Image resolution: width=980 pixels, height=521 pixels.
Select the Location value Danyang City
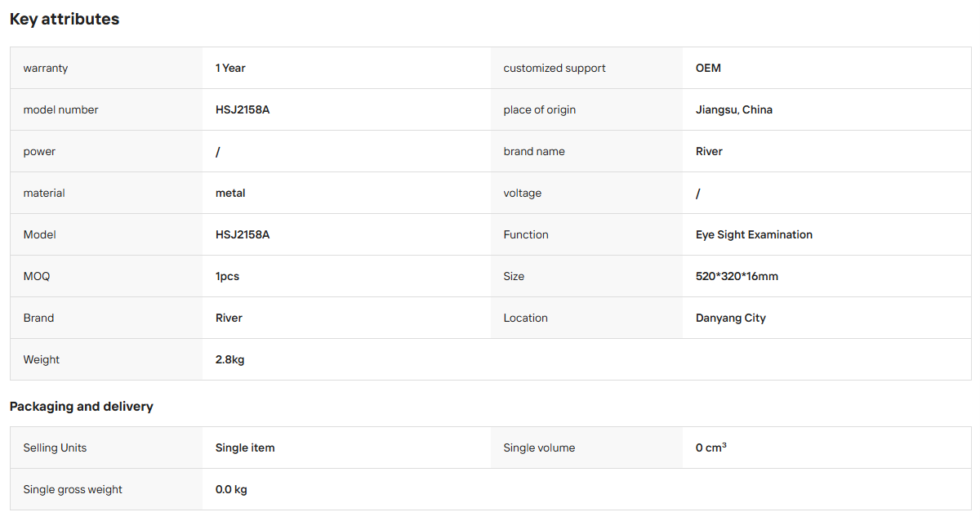click(731, 318)
